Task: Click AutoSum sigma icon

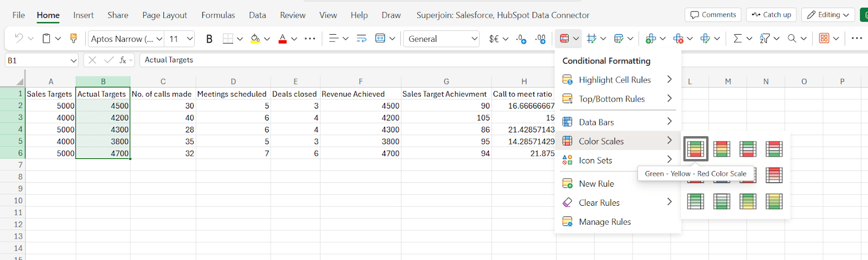Action: [737, 39]
